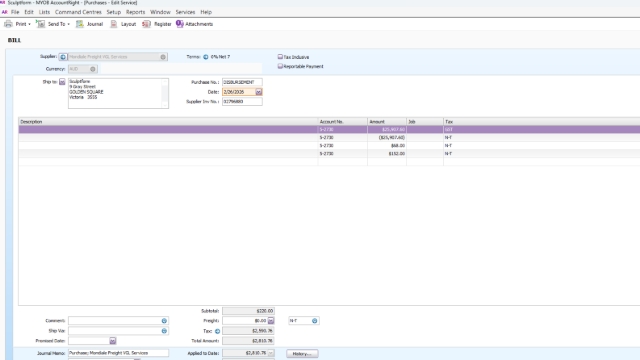Open the Currency dropdown arrow
Screen dimensions: 640x360
coord(93,69)
